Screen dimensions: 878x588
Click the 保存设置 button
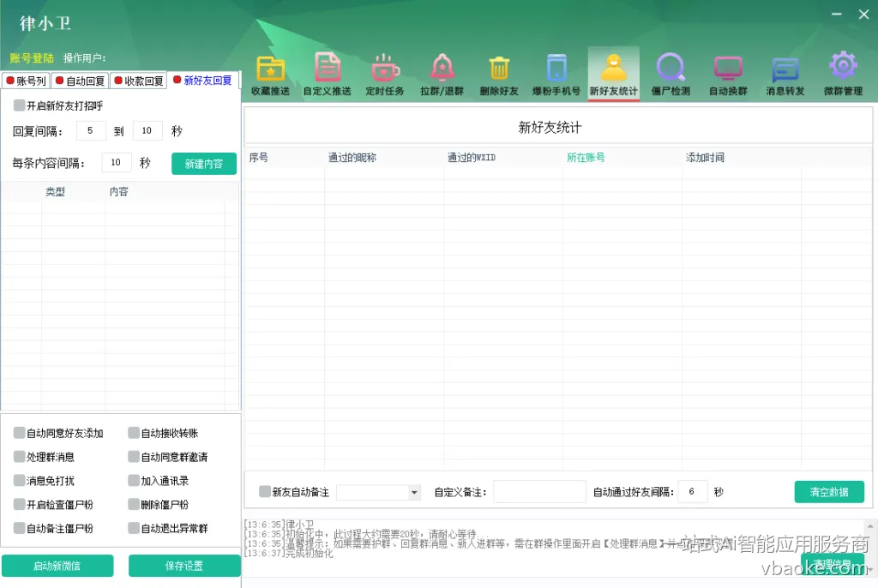[184, 566]
